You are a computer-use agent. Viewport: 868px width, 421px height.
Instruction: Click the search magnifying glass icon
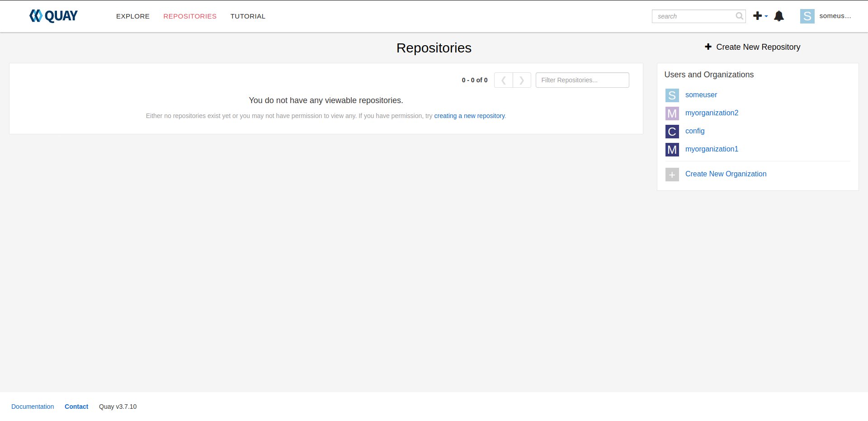click(739, 16)
